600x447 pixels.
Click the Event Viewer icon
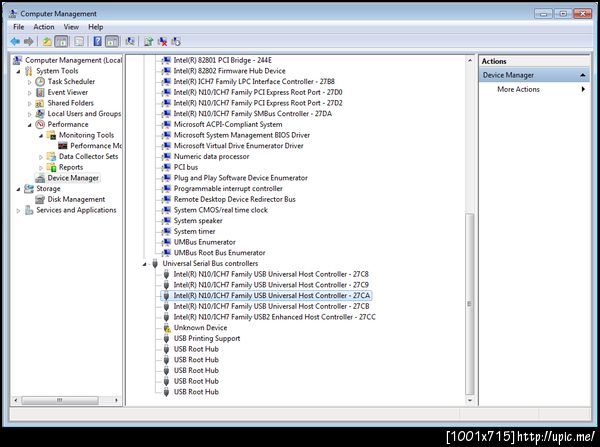coord(40,92)
